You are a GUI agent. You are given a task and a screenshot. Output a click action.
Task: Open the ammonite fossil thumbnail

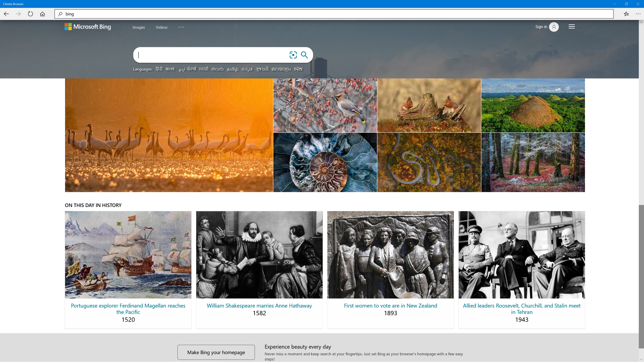pos(325,162)
